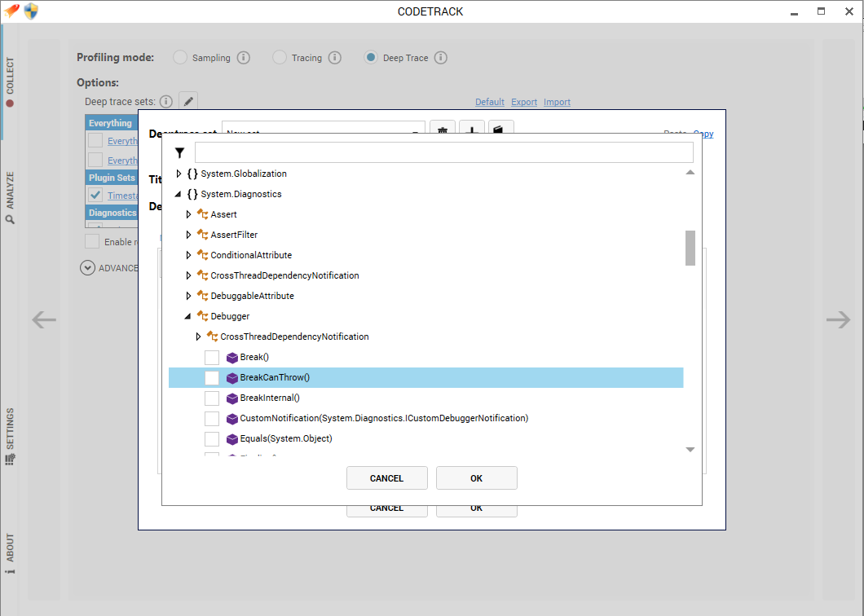Uncheck the Timestamp plugin set checkbox
864x616 pixels.
[95, 195]
